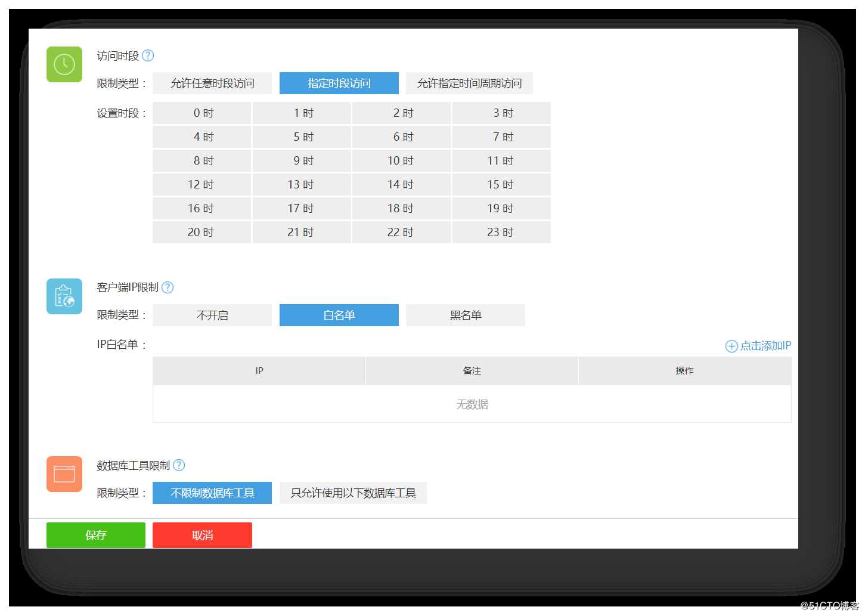Image resolution: width=865 pixels, height=616 pixels.
Task: Click the blue client IP restriction icon
Action: 64,296
